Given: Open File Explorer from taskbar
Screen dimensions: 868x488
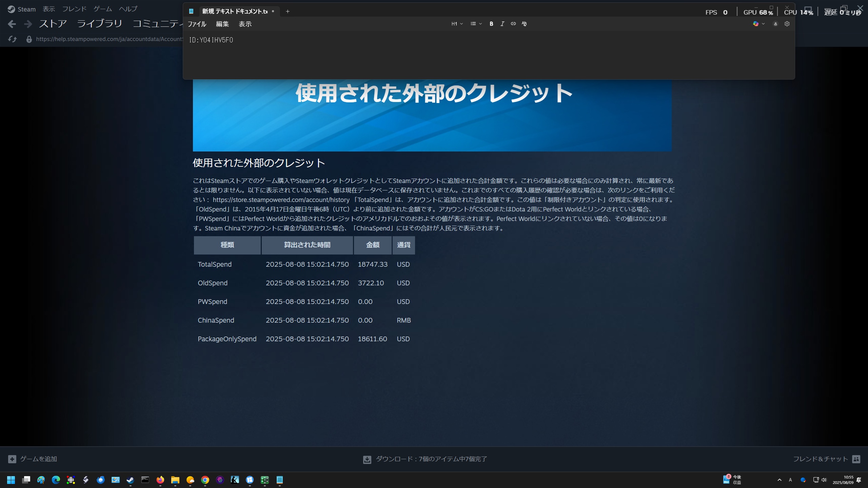Looking at the screenshot, I should [175, 480].
